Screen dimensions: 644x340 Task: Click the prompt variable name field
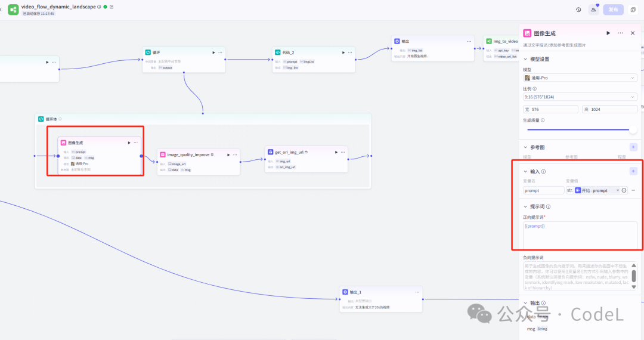pos(543,190)
